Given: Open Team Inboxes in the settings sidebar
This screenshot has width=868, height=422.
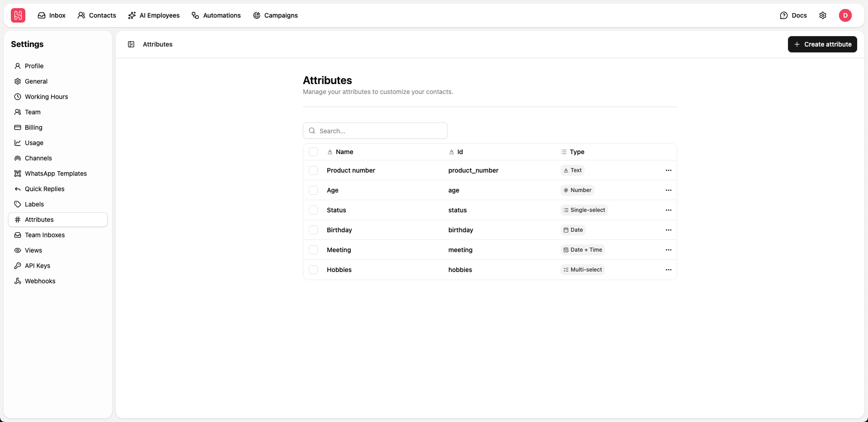Looking at the screenshot, I should (45, 235).
